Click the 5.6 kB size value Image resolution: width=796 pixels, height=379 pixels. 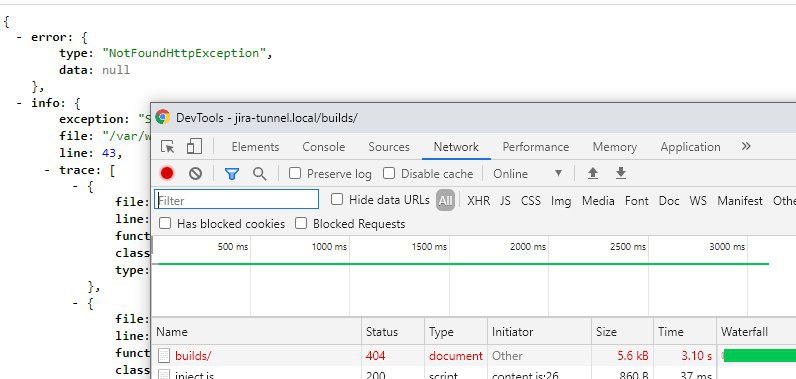click(x=633, y=356)
